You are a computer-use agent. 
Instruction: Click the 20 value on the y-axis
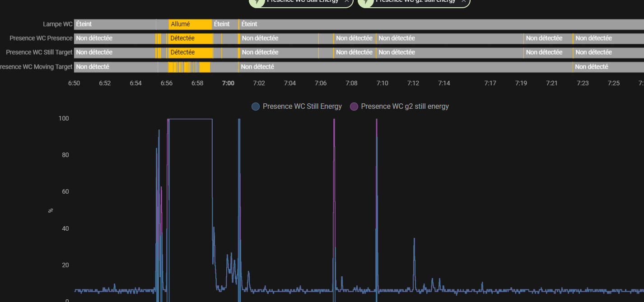click(x=65, y=265)
